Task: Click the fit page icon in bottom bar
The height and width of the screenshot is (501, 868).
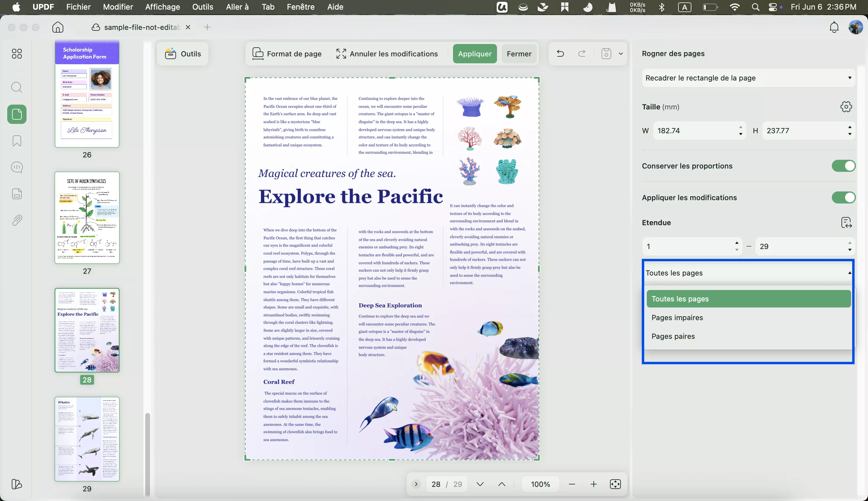Action: pos(615,484)
